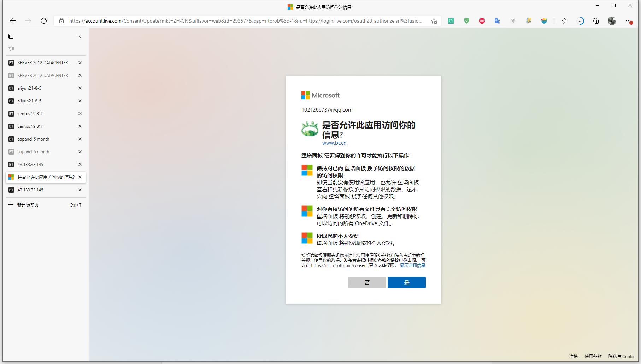Open the tab actions menu icon
Screen dimensions: 641x364
(11, 36)
